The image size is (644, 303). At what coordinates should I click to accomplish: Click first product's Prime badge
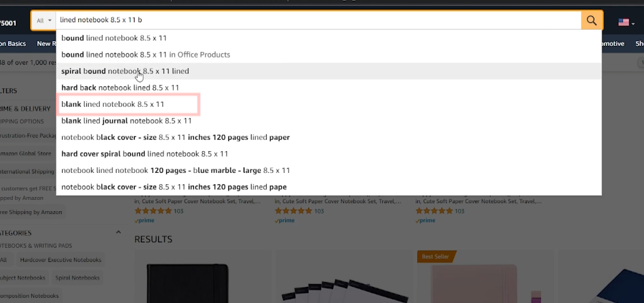[x=145, y=220]
